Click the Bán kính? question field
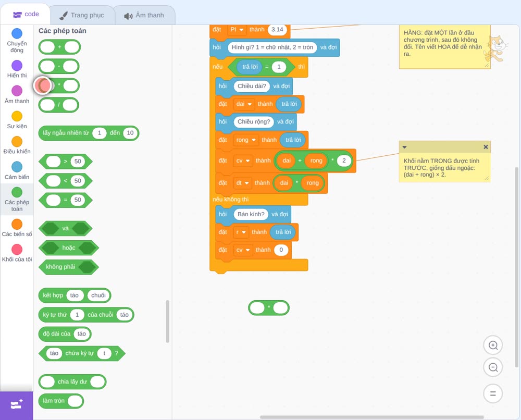 251,214
